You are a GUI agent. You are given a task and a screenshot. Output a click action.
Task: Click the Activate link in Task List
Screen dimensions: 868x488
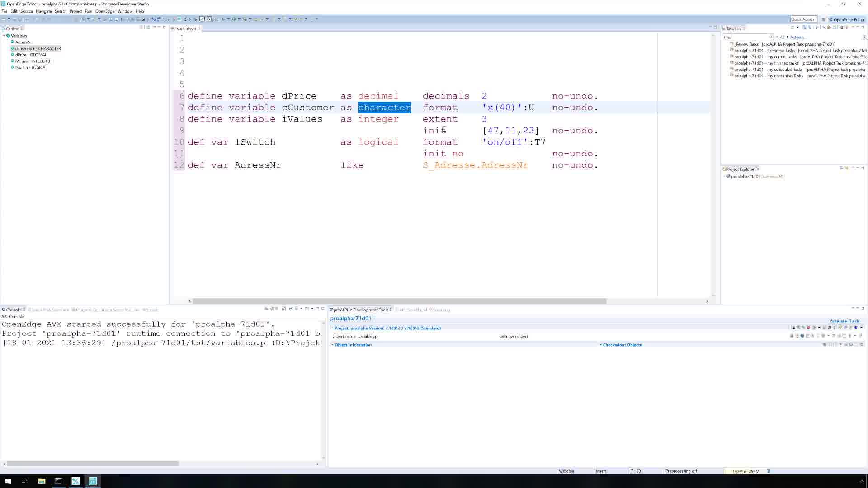(x=797, y=37)
